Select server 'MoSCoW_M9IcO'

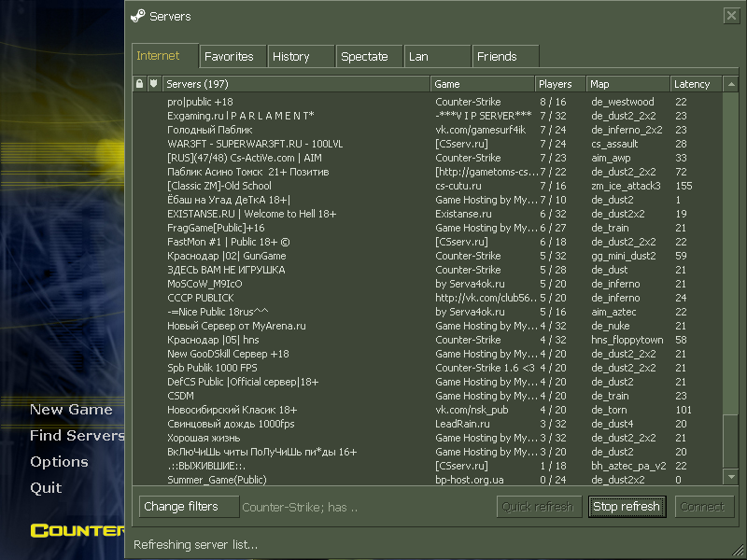428,284
